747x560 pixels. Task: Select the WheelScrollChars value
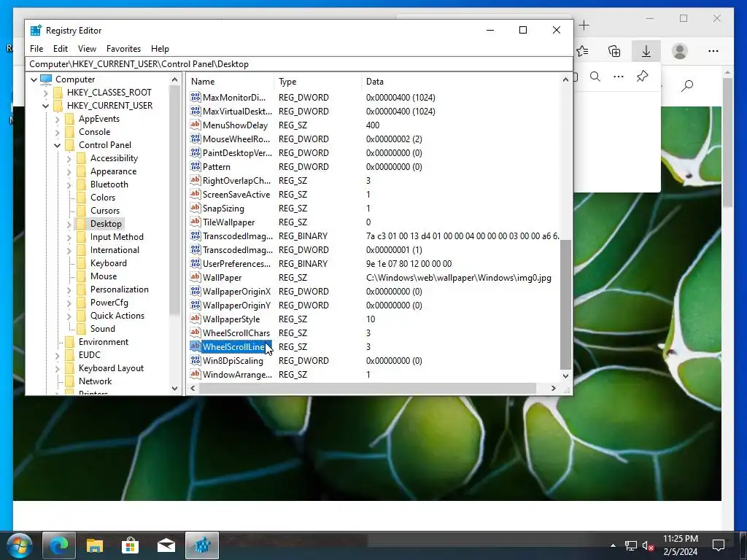point(236,332)
